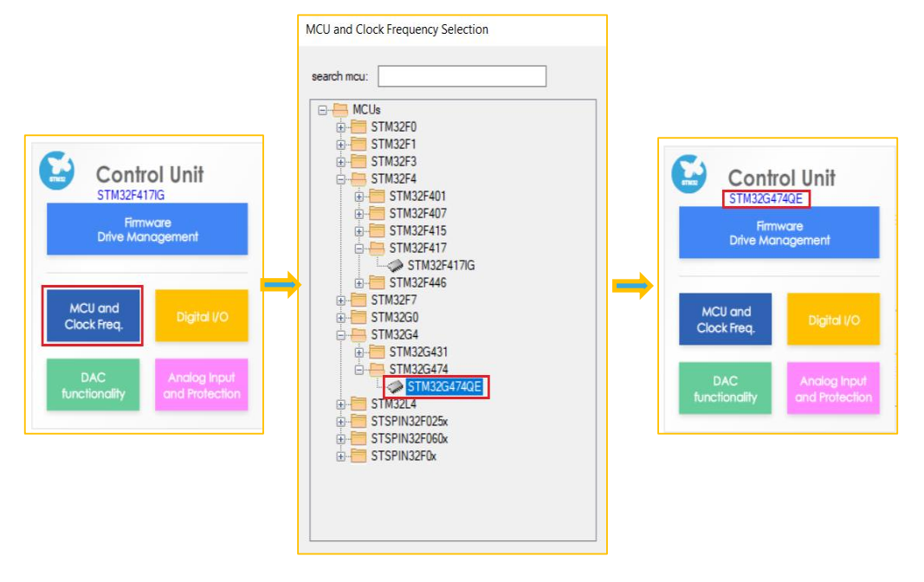Click the STM32F417 folder icon

pyautogui.click(x=377, y=248)
